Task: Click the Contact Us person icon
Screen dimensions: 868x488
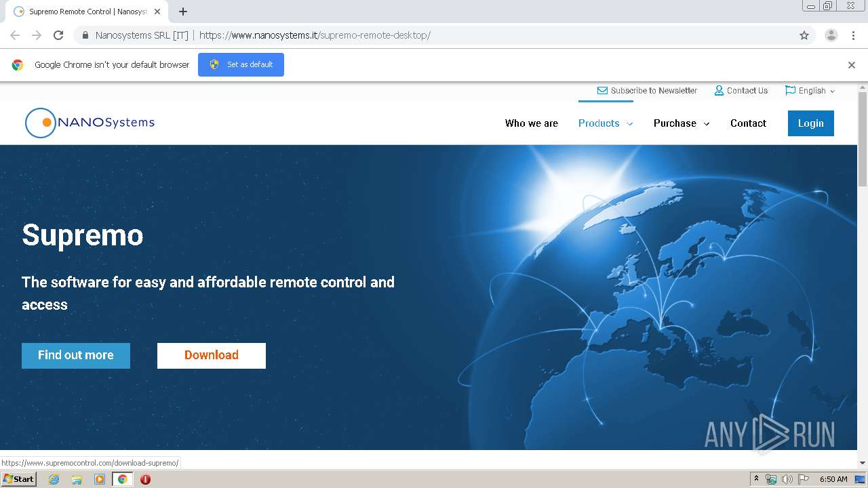Action: [719, 91]
